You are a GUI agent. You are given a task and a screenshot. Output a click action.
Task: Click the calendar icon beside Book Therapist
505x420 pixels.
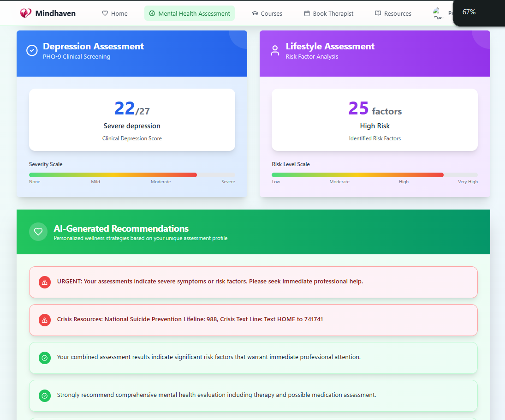click(x=307, y=13)
